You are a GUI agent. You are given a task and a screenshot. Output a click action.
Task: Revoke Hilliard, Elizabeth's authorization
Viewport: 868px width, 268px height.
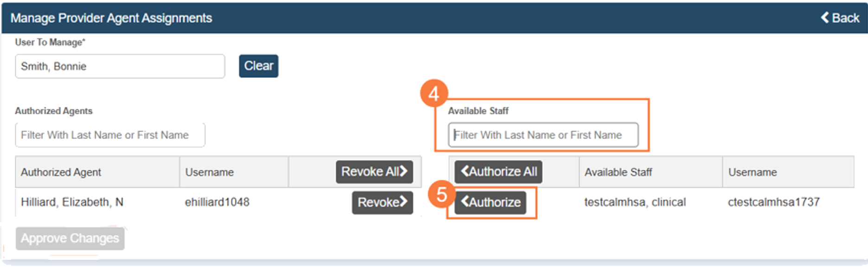tap(382, 202)
